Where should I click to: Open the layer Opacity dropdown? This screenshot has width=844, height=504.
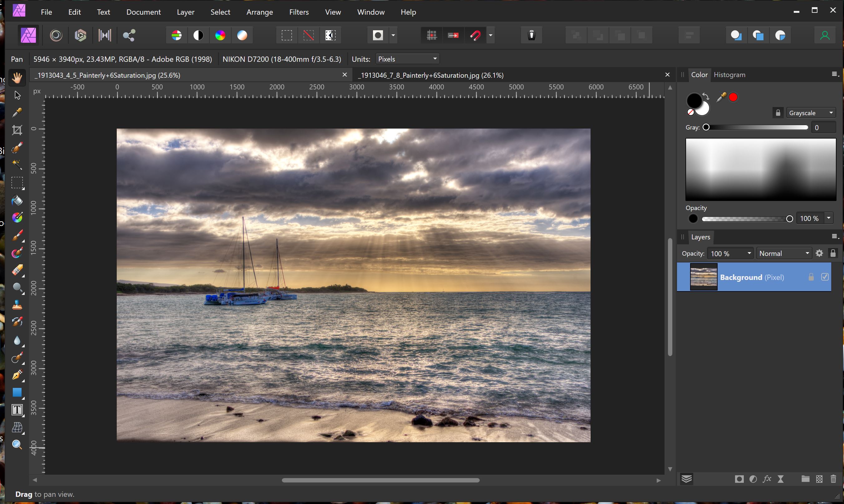coord(730,254)
